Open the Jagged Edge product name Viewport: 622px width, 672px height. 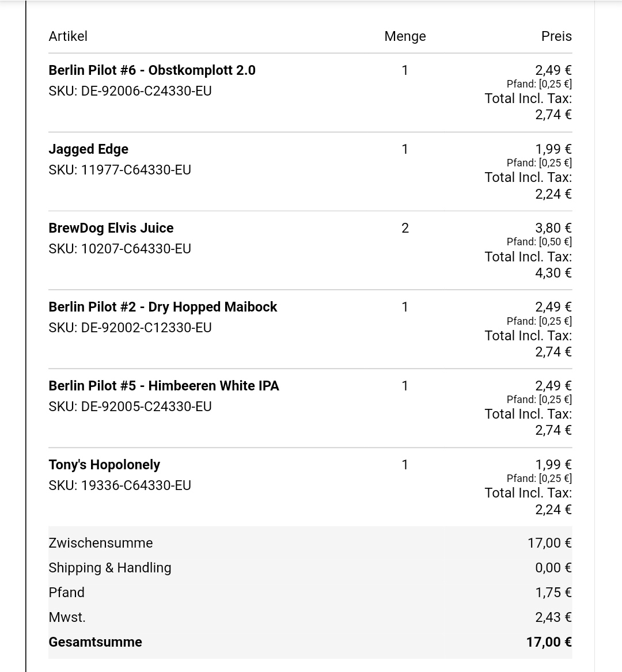89,149
